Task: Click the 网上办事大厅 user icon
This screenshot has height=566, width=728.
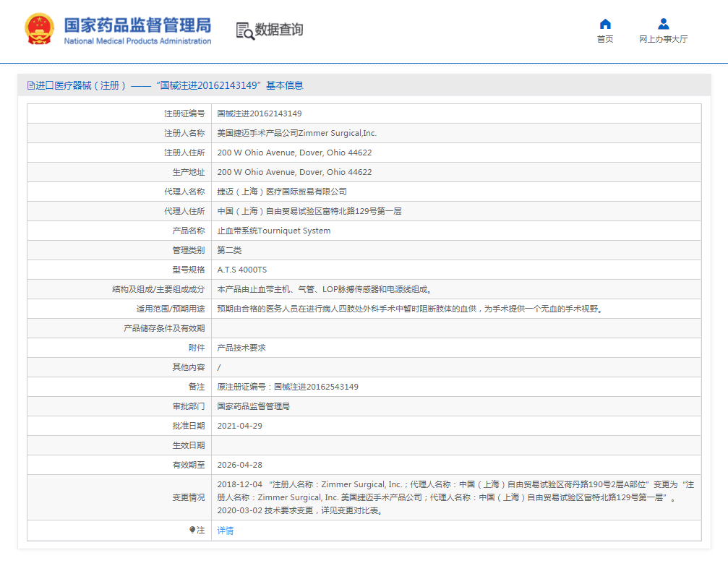Action: [x=663, y=24]
